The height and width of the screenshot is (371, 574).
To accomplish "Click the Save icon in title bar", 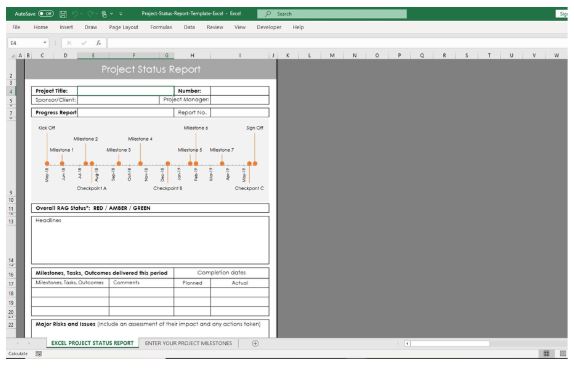I will click(63, 14).
